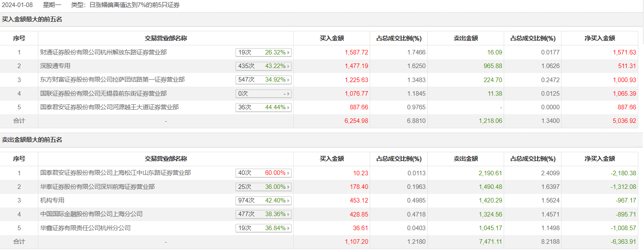Expand the 40次 60.00% stats box
Screen dimensions: 644x252
pyautogui.click(x=264, y=173)
